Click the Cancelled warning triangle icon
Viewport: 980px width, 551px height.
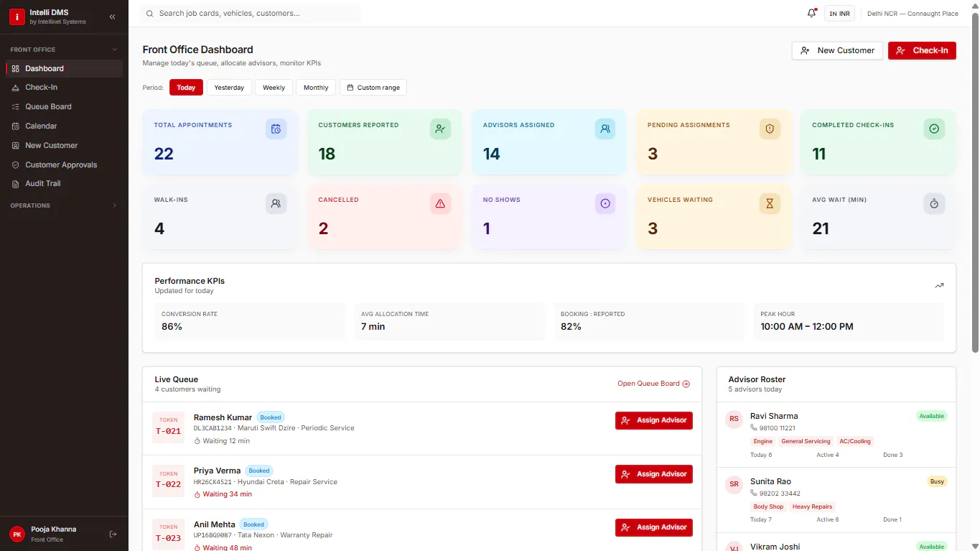(440, 204)
